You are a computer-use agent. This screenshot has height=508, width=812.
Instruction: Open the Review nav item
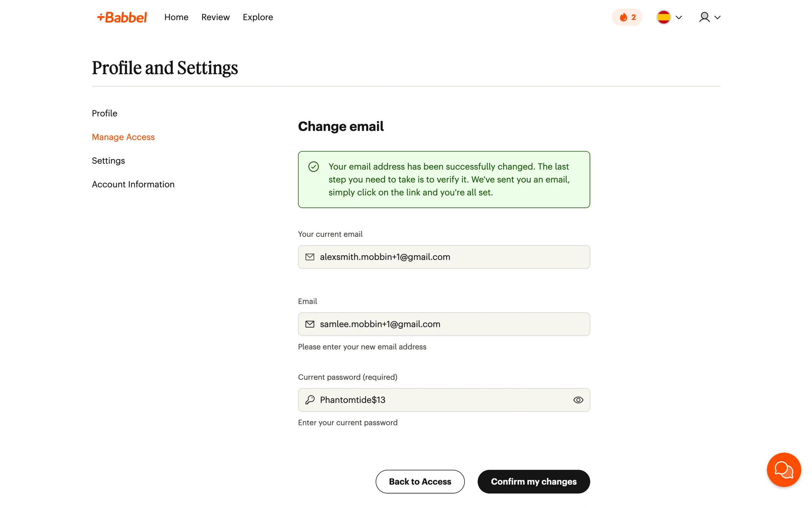pos(215,17)
